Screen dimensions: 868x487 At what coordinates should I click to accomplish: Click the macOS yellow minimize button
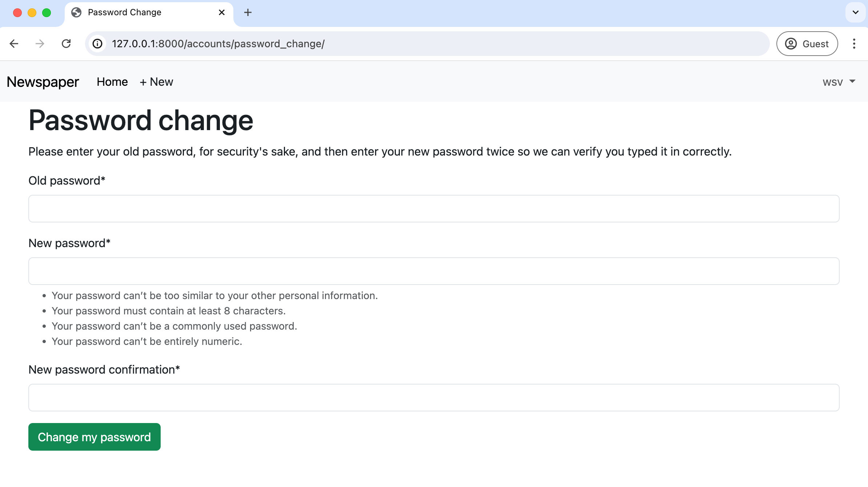pos(32,13)
